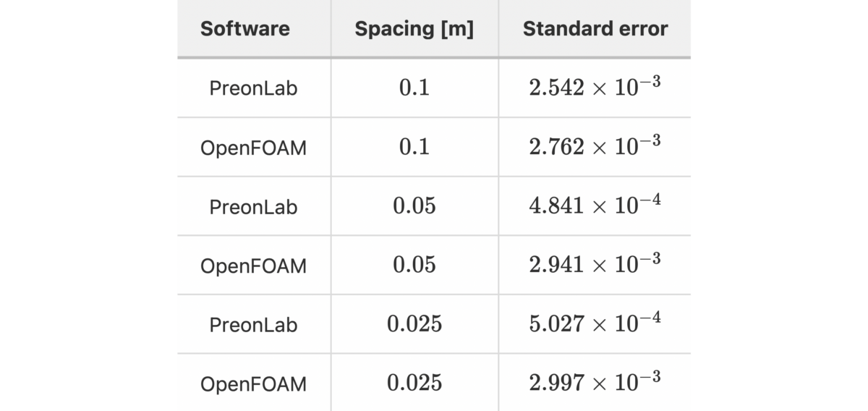Click OpenFOAM in the 2.941 × 10⁻³ row
Image resolution: width=868 pixels, height=411 pixels.
click(x=253, y=266)
